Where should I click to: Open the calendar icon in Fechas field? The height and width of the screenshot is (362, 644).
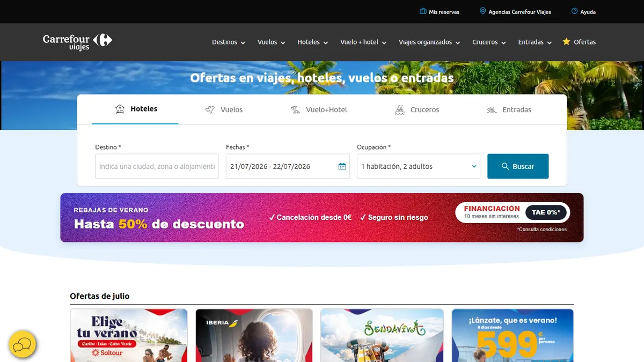tap(342, 166)
